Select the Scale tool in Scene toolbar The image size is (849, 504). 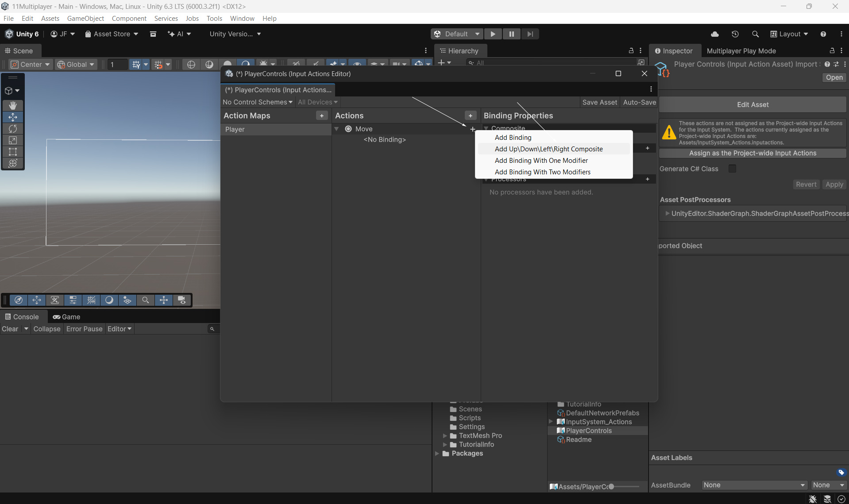tap(13, 140)
